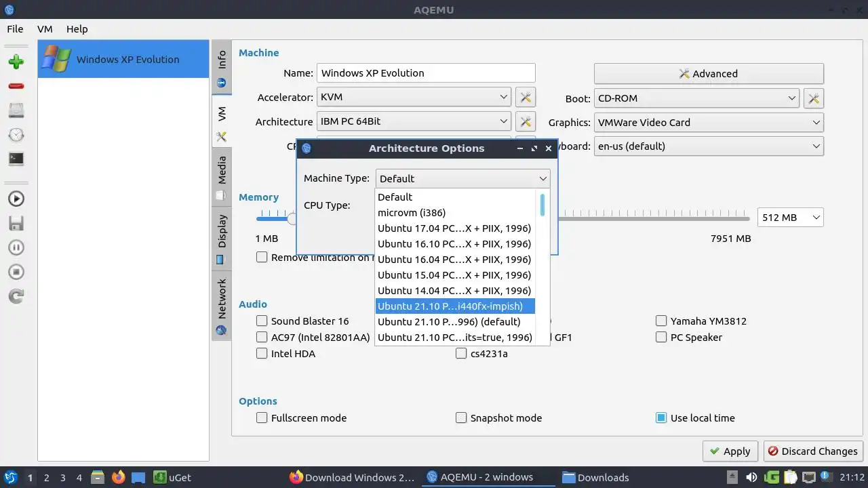868x488 pixels.
Task: Open Graphics VMWare Video Card dropdown
Action: click(x=709, y=123)
